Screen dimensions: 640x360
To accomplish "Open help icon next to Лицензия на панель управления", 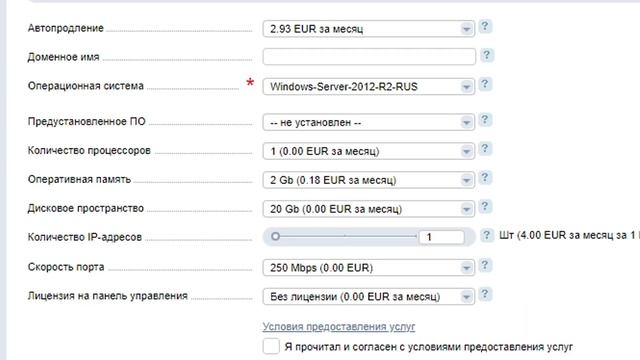I will tap(485, 294).
